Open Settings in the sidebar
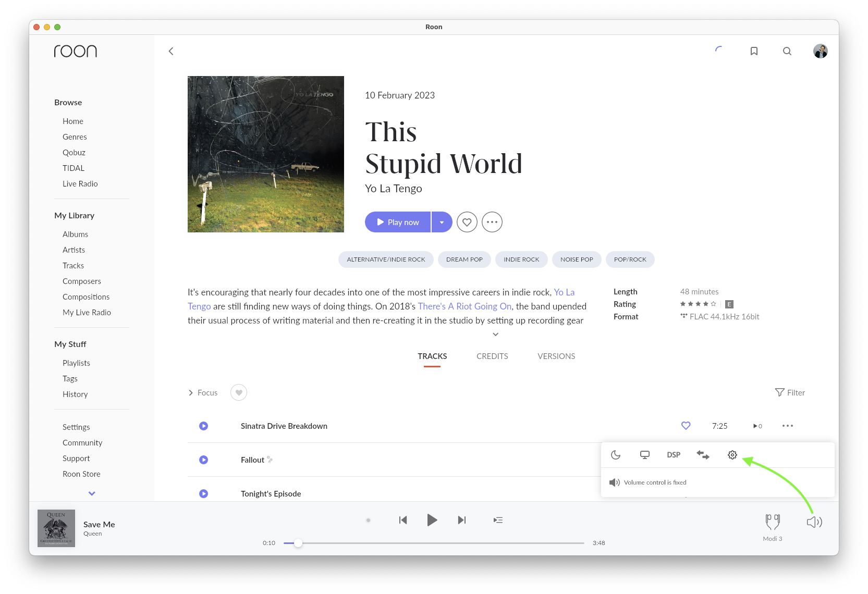This screenshot has width=868, height=594. (76, 427)
